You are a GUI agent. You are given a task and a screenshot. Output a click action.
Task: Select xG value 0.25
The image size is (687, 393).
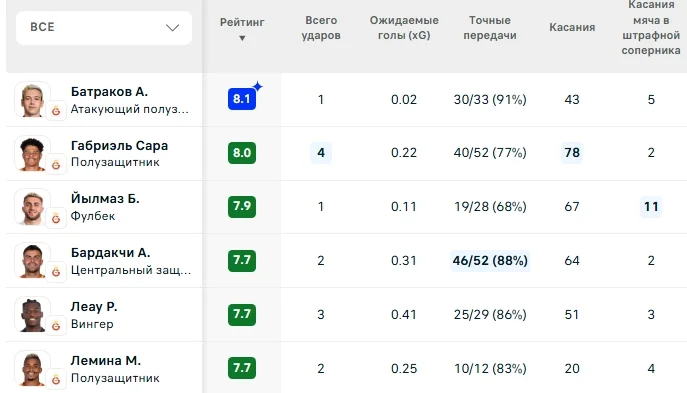click(x=404, y=368)
